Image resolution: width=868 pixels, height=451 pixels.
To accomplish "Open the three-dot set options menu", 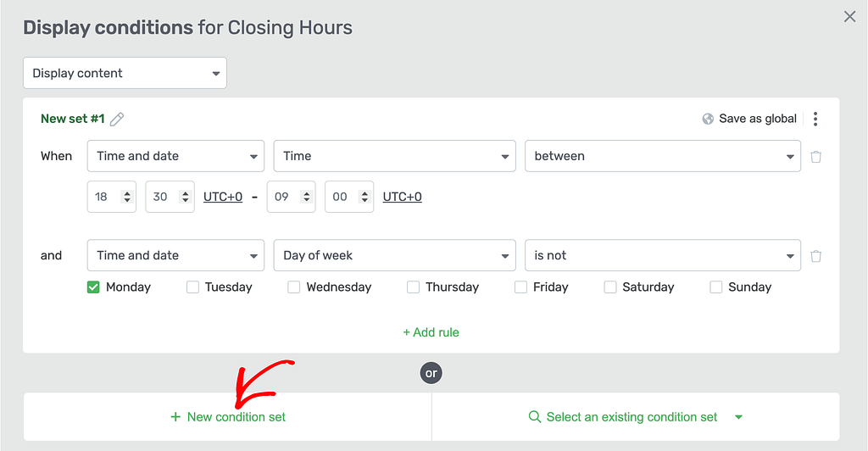I will [x=815, y=119].
